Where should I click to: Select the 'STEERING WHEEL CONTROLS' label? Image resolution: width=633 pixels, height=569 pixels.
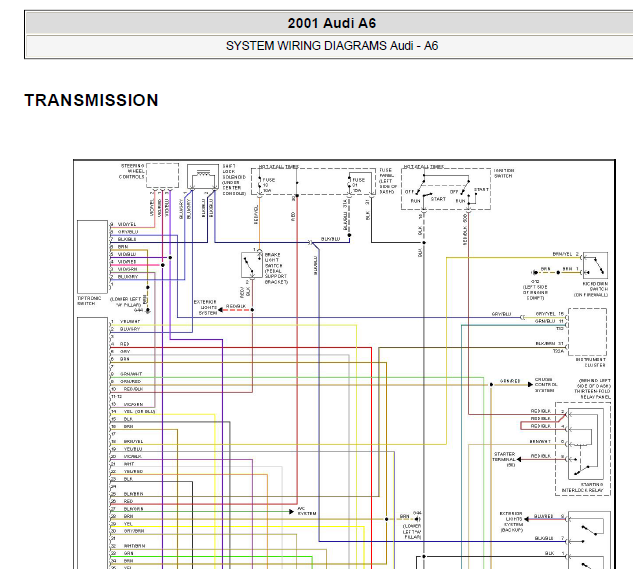click(x=132, y=171)
